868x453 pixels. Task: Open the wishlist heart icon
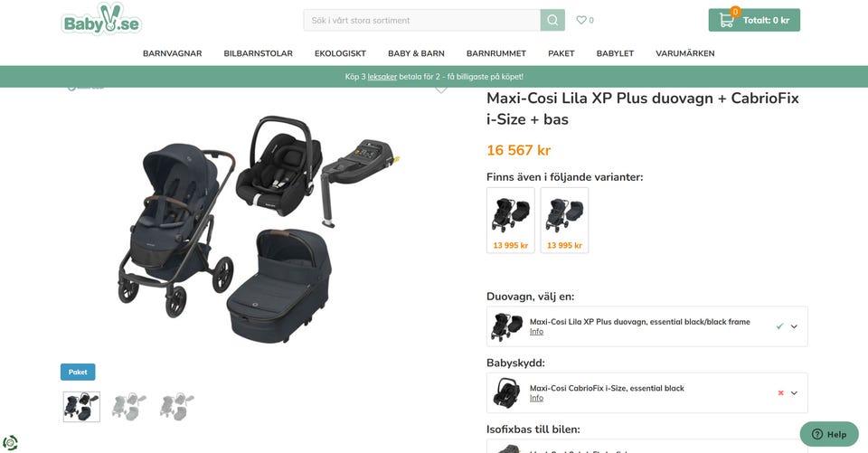tap(581, 20)
